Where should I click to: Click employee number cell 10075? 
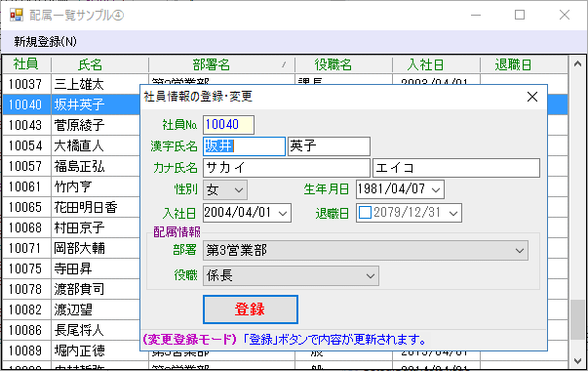pyautogui.click(x=25, y=268)
